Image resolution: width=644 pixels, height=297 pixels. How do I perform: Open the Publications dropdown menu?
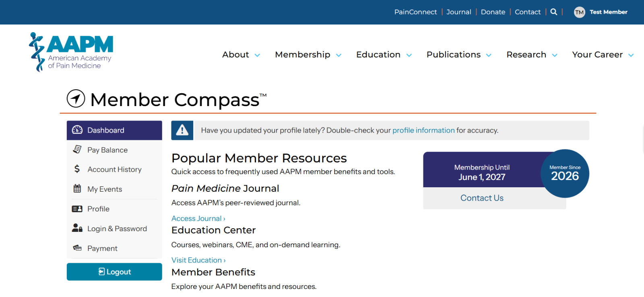point(459,55)
